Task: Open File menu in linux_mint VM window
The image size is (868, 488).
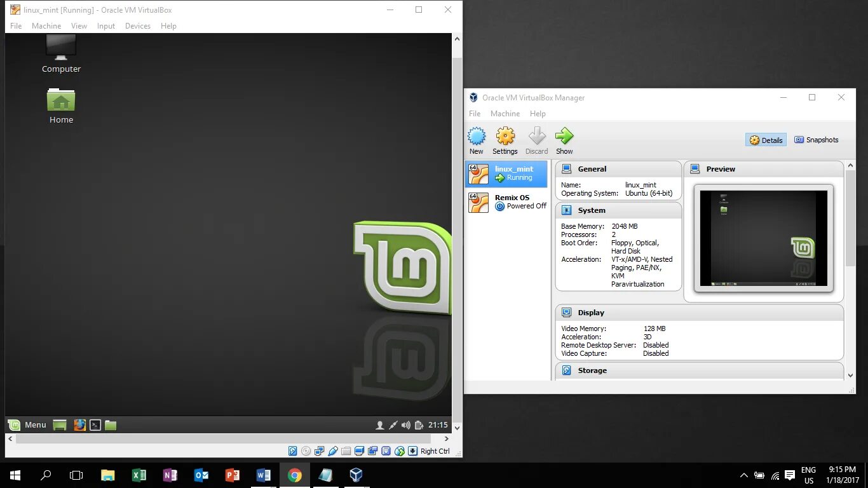Action: coord(16,26)
